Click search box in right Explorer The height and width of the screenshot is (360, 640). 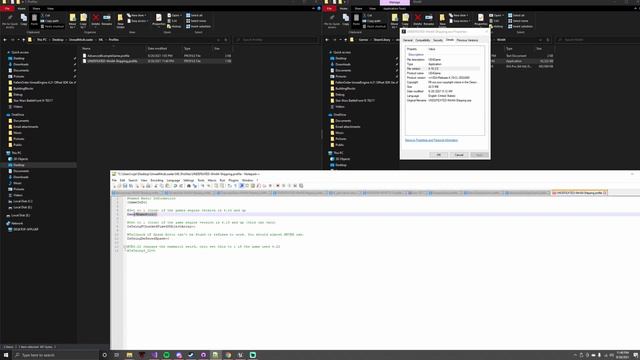point(598,40)
